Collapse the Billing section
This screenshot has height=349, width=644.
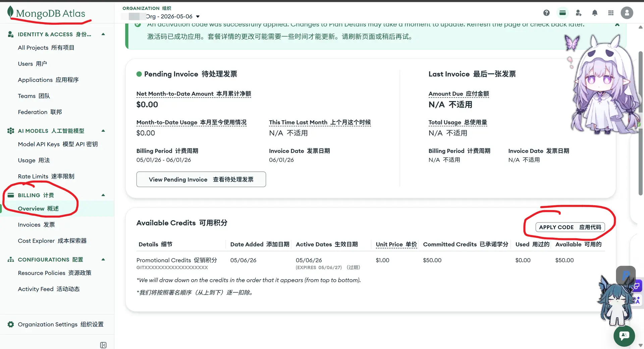click(x=103, y=195)
